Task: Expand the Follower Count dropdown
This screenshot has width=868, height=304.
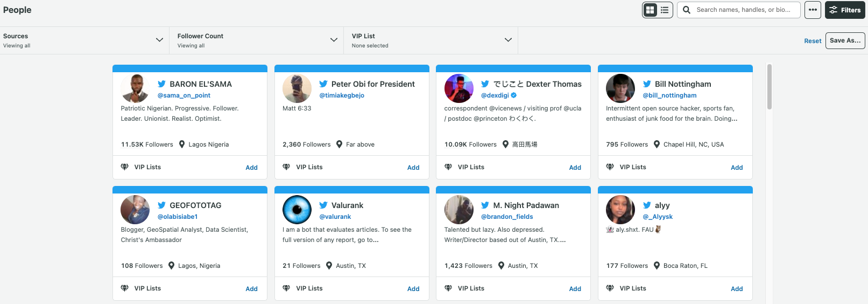Action: point(334,40)
